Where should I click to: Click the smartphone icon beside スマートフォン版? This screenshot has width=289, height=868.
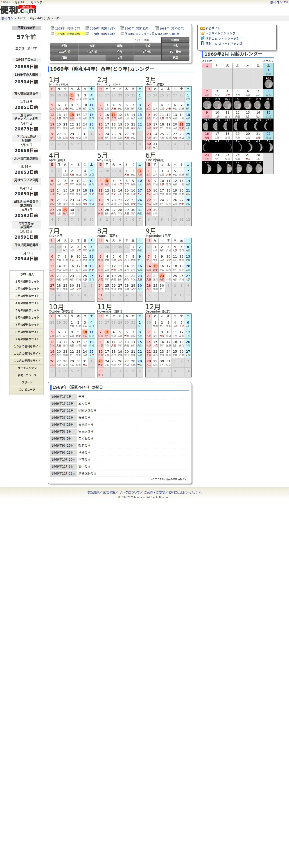(203, 43)
